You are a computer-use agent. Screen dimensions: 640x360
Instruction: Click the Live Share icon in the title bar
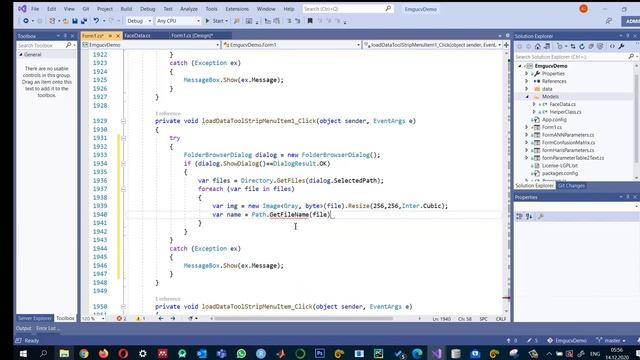(x=609, y=21)
